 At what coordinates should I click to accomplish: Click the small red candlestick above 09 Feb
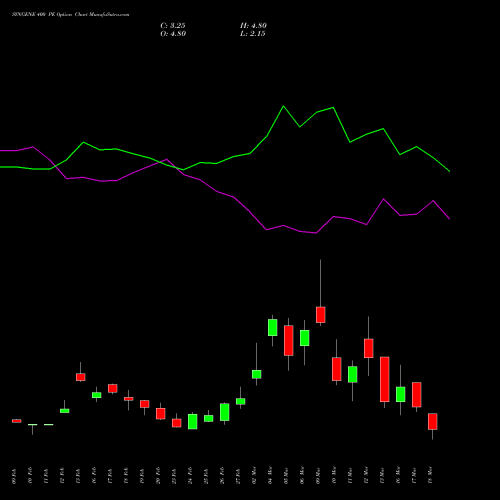click(17, 421)
